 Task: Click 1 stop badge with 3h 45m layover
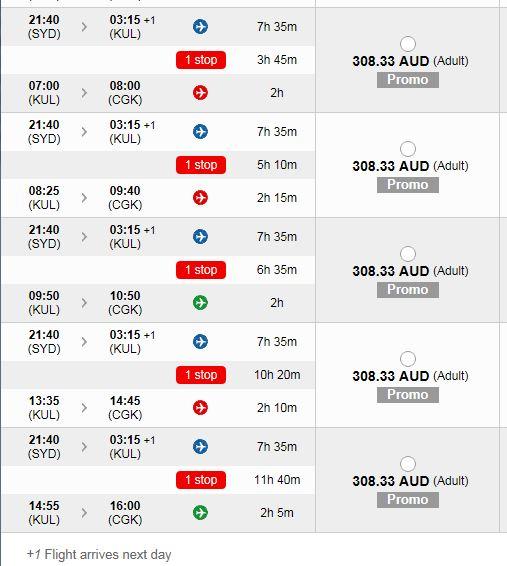[201, 60]
